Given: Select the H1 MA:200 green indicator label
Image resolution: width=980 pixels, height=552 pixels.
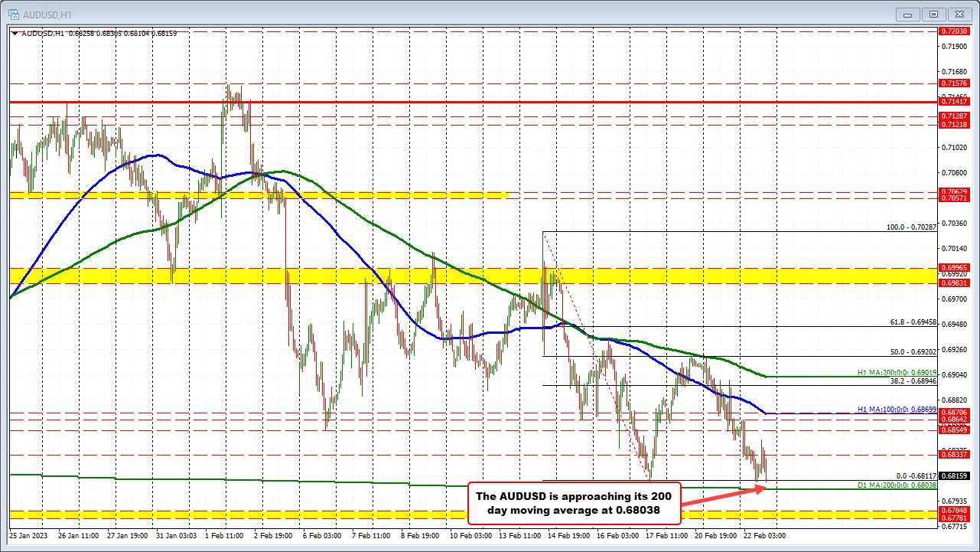Looking at the screenshot, I should (896, 373).
